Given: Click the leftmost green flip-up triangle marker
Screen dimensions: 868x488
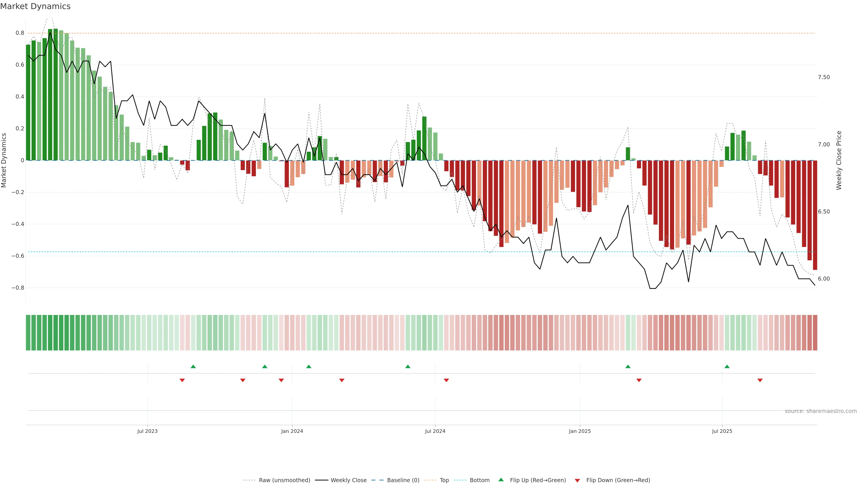Looking at the screenshot, I should point(193,366).
